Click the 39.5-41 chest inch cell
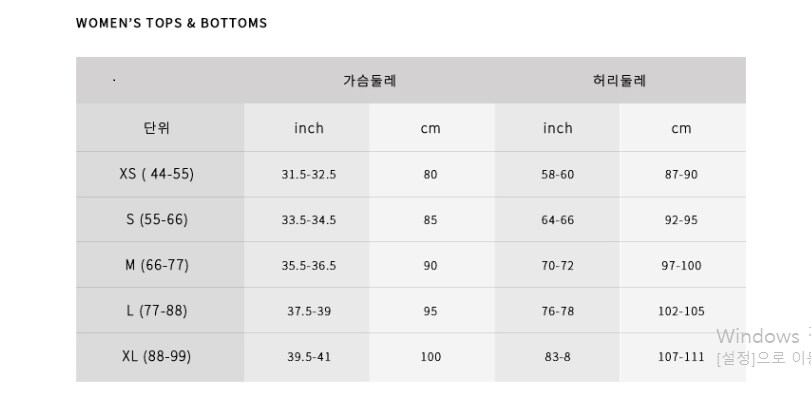 tap(309, 357)
